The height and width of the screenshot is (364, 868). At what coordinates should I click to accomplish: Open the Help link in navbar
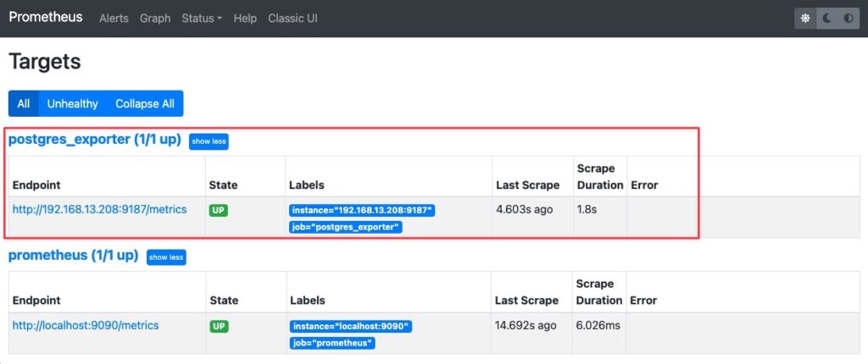(245, 19)
